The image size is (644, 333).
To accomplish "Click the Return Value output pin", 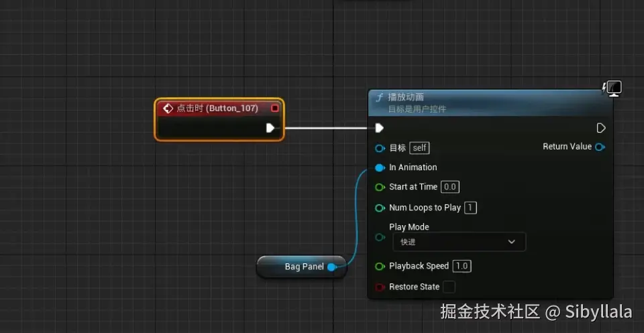I will point(600,147).
